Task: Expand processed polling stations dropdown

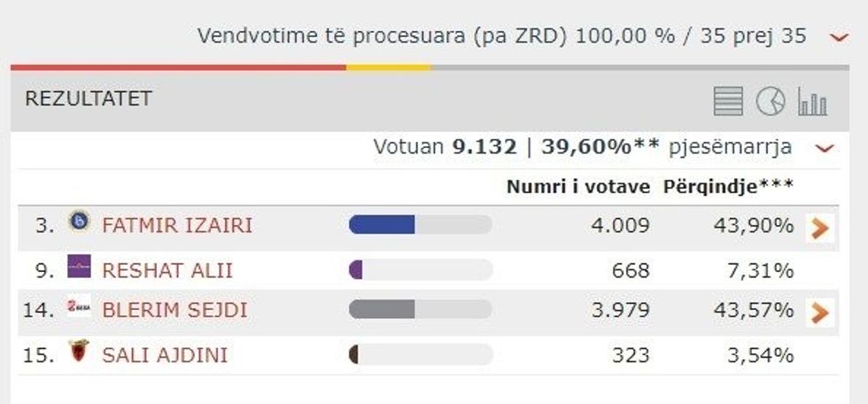Action: (839, 37)
